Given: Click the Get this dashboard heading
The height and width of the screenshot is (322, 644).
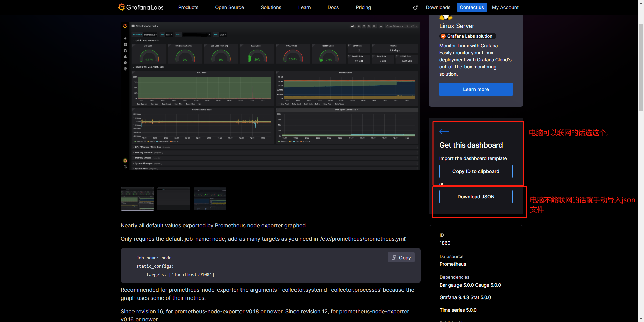Looking at the screenshot, I should 471,145.
